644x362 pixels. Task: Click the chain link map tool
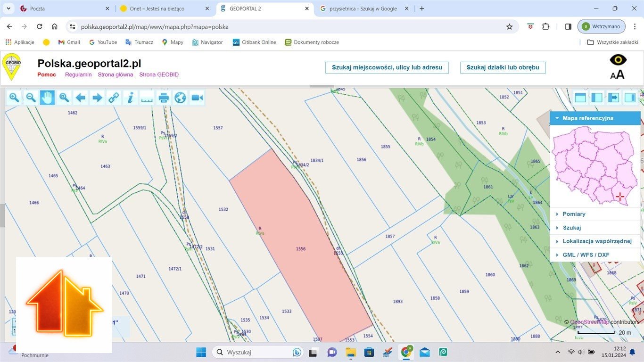coord(114,98)
